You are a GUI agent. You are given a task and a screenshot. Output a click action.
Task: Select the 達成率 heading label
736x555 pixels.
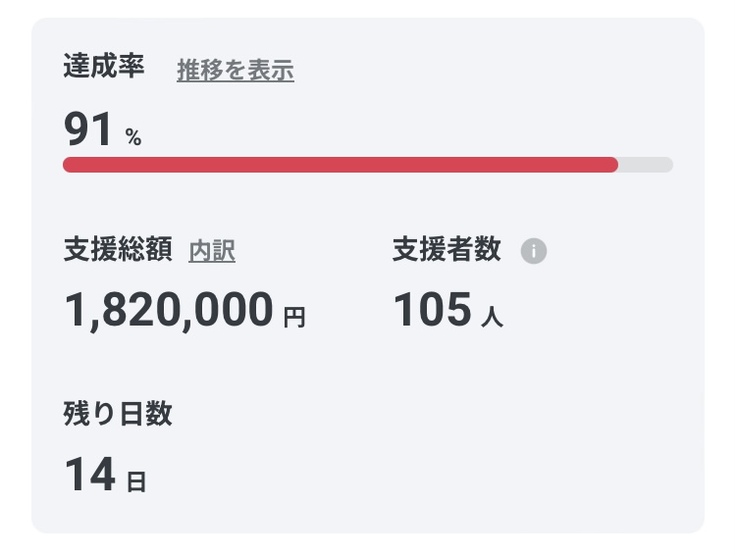pos(104,67)
